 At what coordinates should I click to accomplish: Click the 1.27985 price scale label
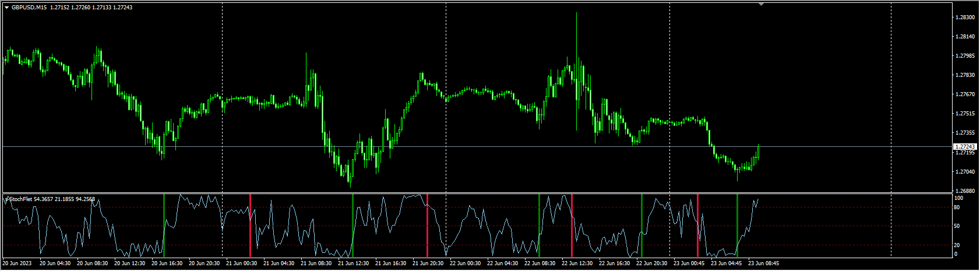coord(965,56)
